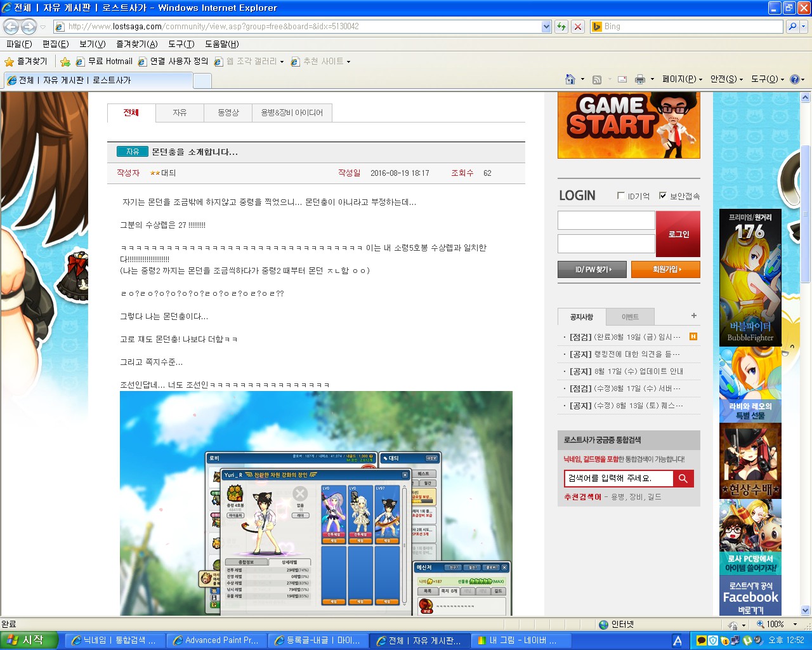Click the Bing search magnifier icon

[792, 27]
